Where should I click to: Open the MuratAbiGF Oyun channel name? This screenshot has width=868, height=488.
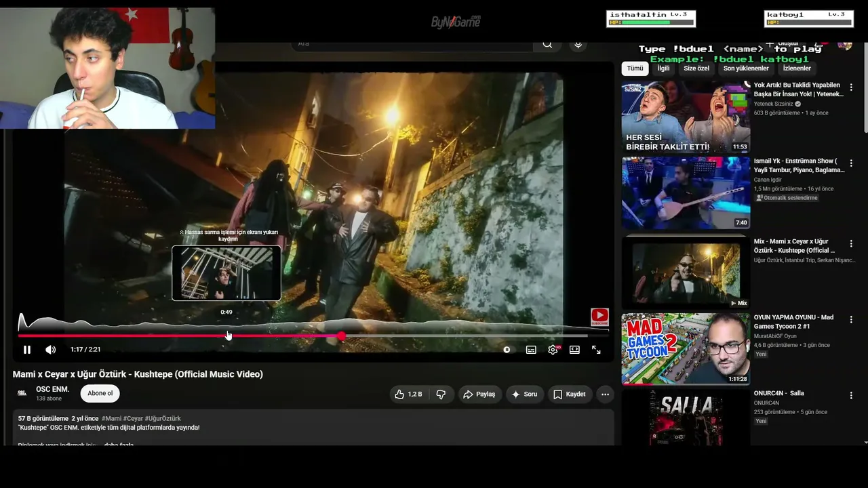pyautogui.click(x=775, y=336)
